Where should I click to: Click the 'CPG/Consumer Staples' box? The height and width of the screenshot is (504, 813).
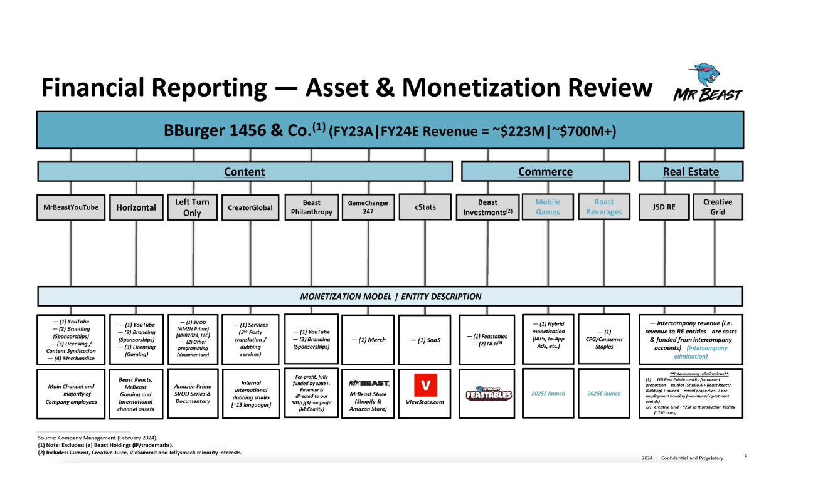tap(604, 339)
